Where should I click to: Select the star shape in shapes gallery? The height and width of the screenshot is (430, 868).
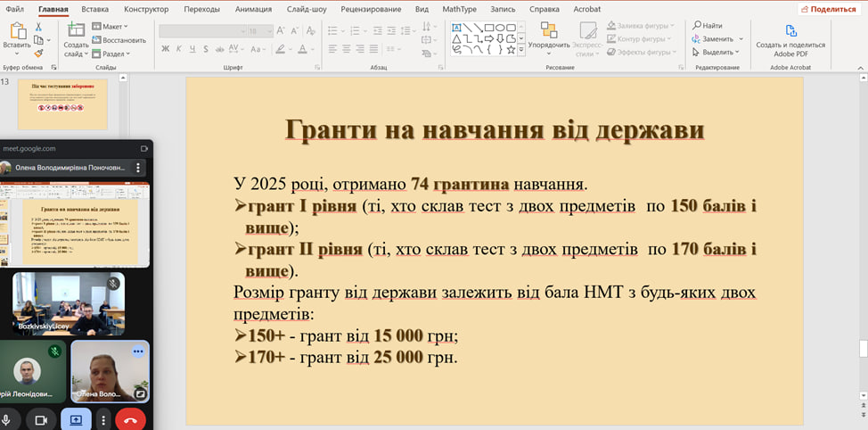click(x=512, y=49)
